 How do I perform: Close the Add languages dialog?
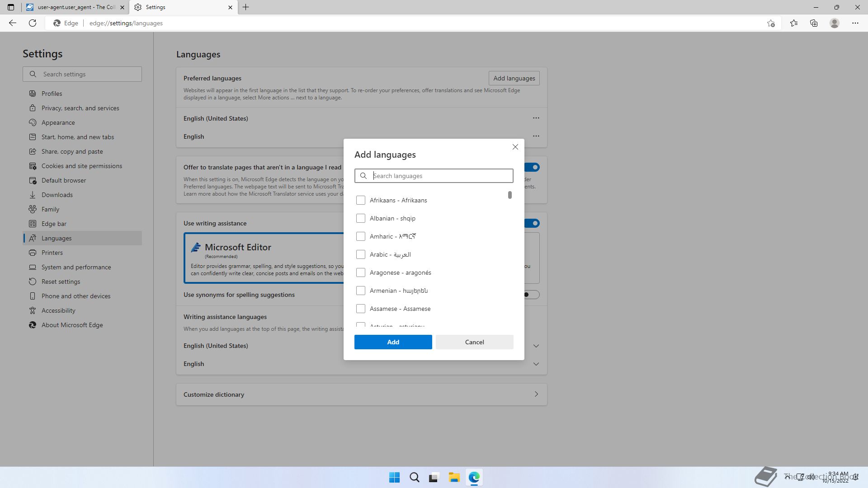(515, 147)
